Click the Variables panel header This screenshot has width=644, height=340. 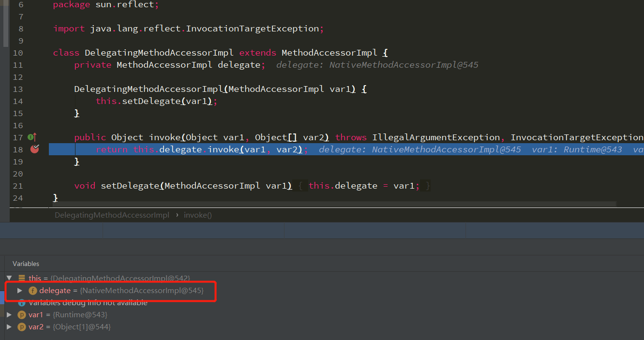coord(26,264)
